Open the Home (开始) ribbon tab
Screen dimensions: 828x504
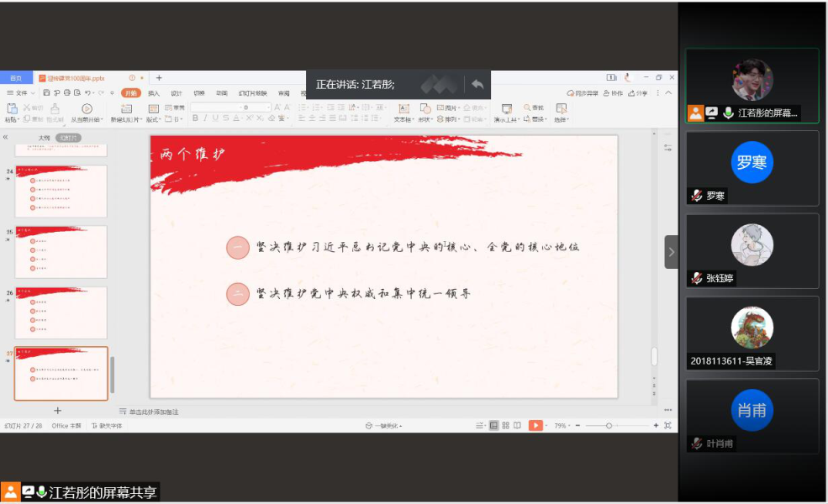(130, 93)
